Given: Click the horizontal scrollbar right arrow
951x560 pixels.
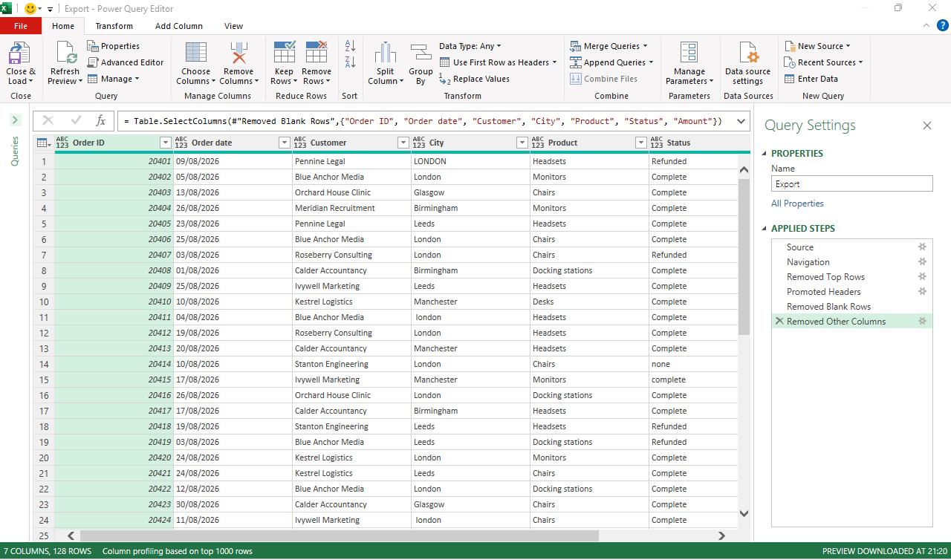Looking at the screenshot, I should pyautogui.click(x=721, y=535).
